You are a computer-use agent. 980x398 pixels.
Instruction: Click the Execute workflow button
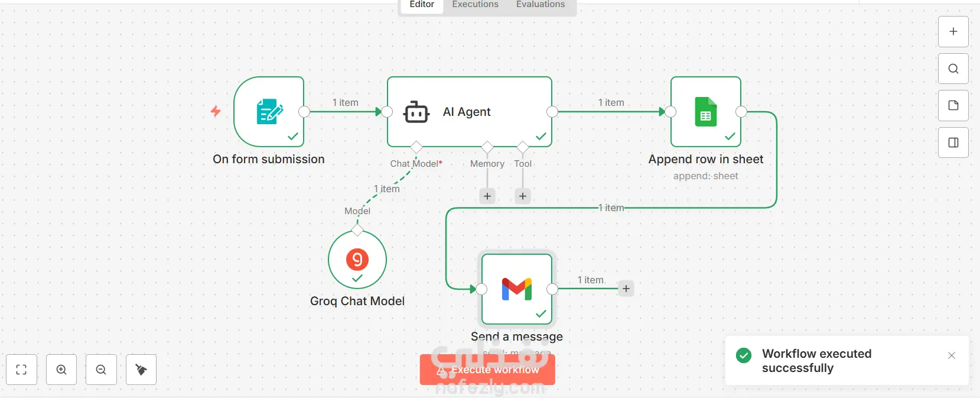pos(487,370)
